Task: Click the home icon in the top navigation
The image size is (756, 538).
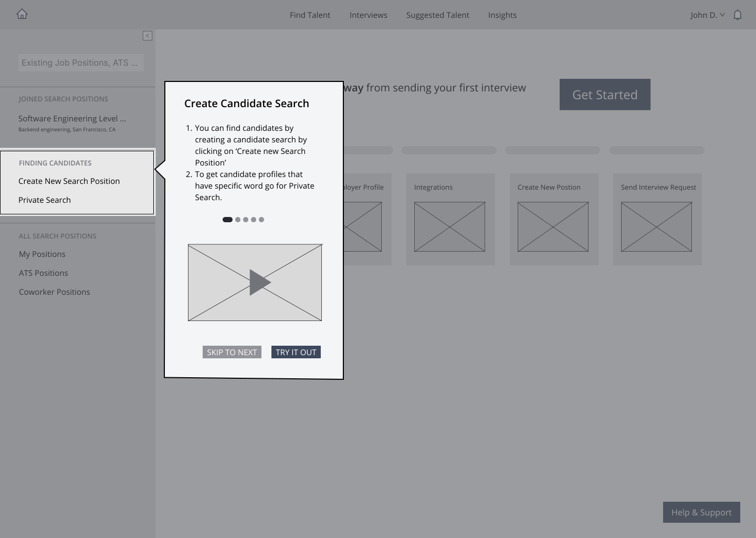Action: [x=22, y=14]
